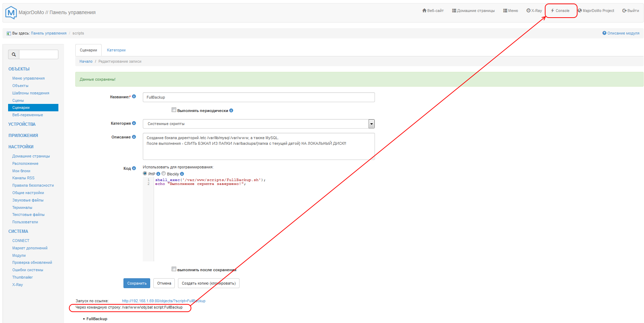This screenshot has width=644, height=323.
Task: Switch to the Сценарии tab
Action: pos(88,50)
